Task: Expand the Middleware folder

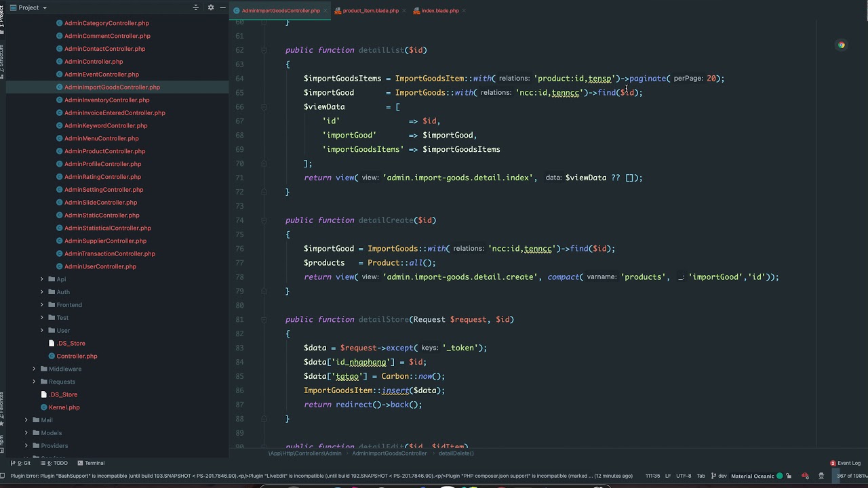Action: [34, 369]
